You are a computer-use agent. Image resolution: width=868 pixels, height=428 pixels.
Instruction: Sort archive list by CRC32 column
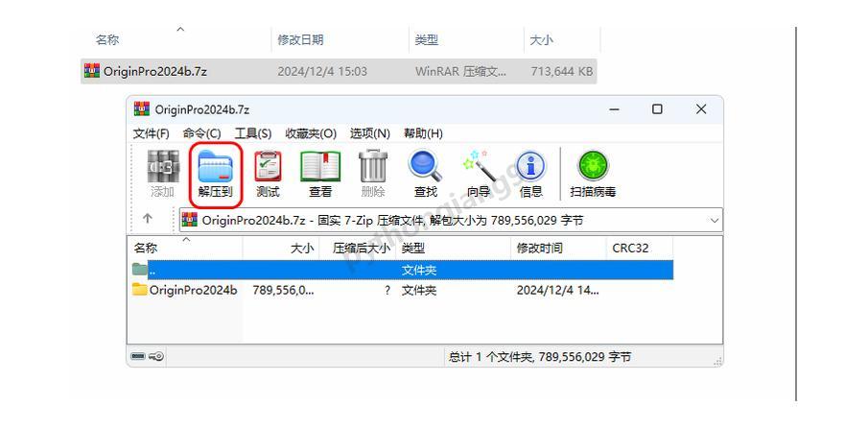coord(640,248)
